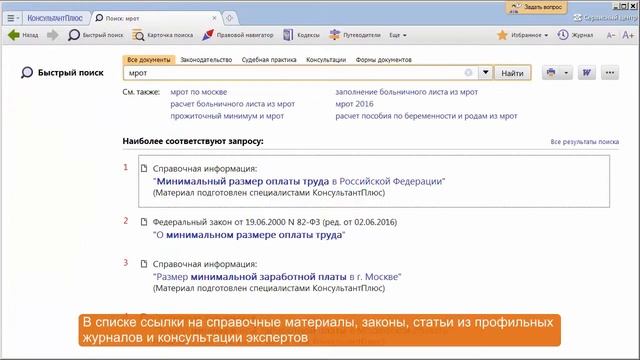Viewport: 640px width, 360px height.
Task: Click suggestion 'заполнение больничного листа из мрот'
Action: coord(407,92)
